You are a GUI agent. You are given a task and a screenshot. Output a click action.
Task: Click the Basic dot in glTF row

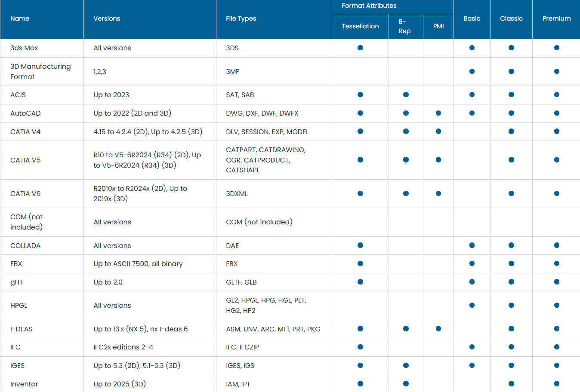[x=472, y=282]
